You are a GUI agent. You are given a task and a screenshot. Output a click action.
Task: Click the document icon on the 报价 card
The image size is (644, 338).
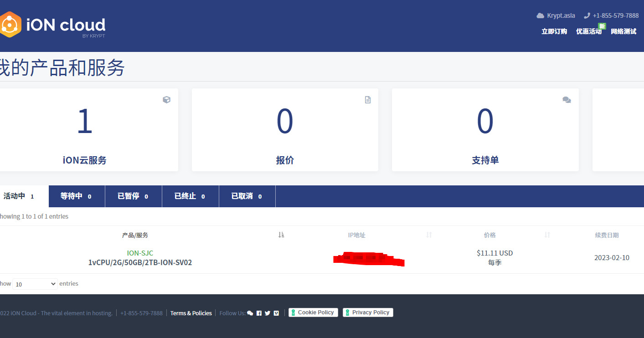tap(368, 100)
